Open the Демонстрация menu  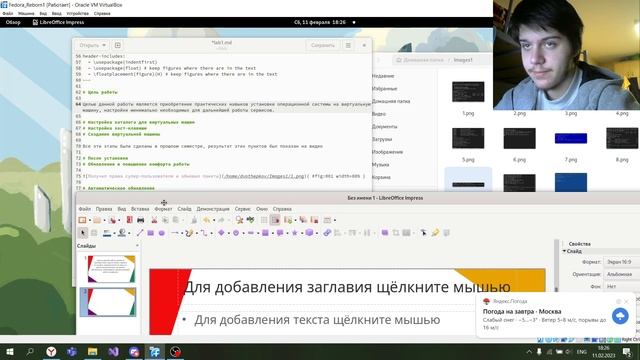pyautogui.click(x=213, y=209)
